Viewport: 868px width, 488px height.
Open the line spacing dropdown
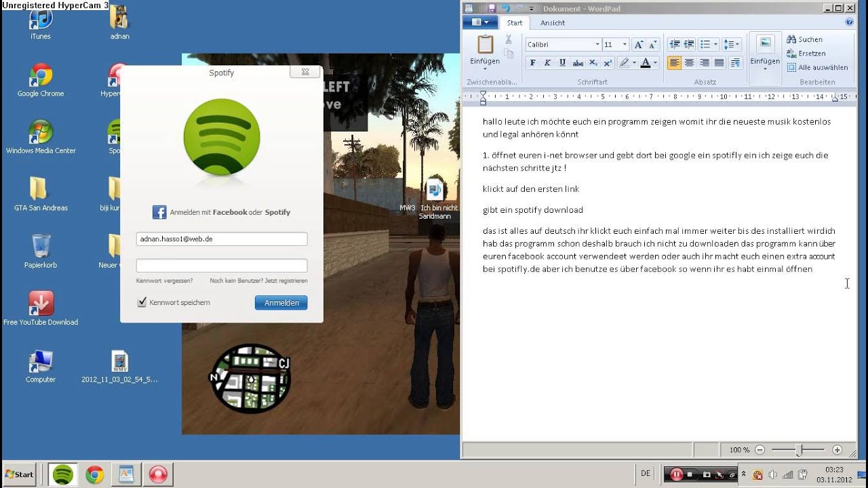pos(732,45)
